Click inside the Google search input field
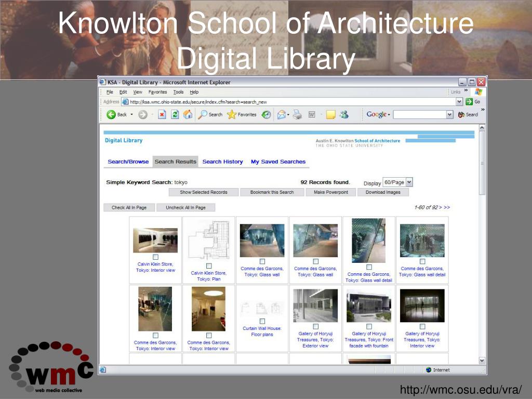Viewport: 532px width, 399px height. pyautogui.click(x=420, y=115)
